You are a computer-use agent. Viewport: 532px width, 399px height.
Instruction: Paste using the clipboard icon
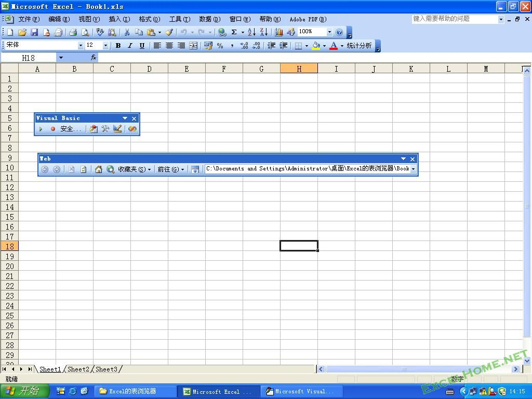(x=151, y=32)
